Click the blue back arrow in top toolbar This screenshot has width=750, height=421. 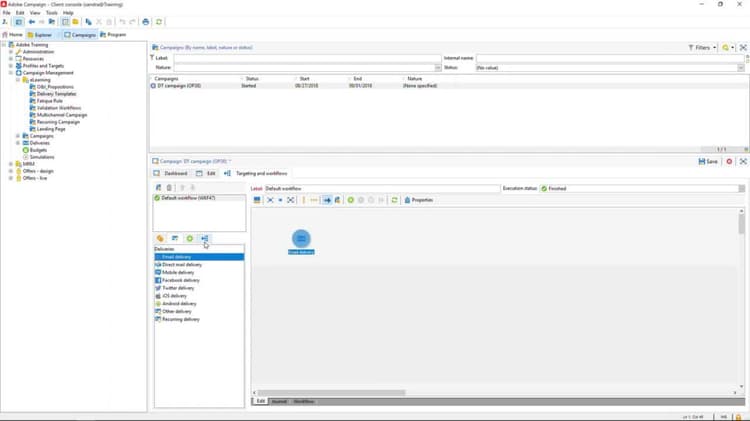tap(32, 22)
